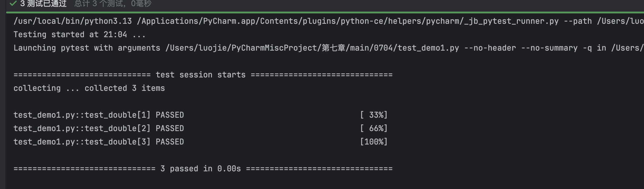Select the test_double[1] result line

coord(82,115)
